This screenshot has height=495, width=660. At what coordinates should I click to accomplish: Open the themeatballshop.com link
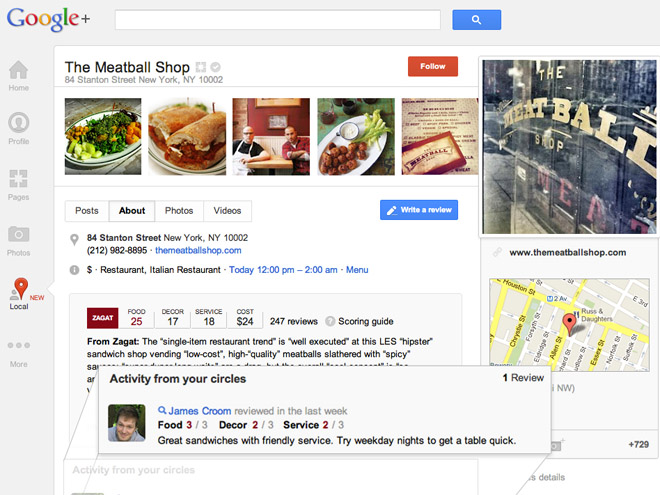(x=198, y=250)
